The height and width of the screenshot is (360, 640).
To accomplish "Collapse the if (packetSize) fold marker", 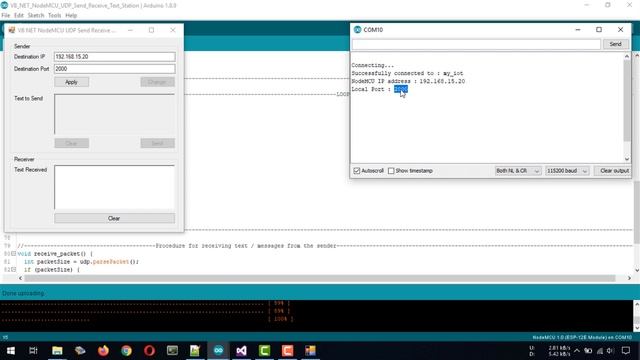I will pos(13,269).
